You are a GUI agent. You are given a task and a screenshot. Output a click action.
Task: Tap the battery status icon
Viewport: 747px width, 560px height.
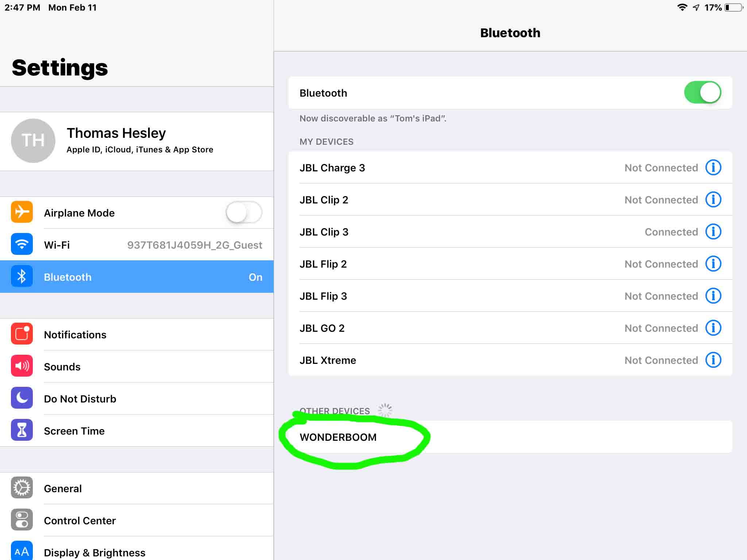[734, 7]
